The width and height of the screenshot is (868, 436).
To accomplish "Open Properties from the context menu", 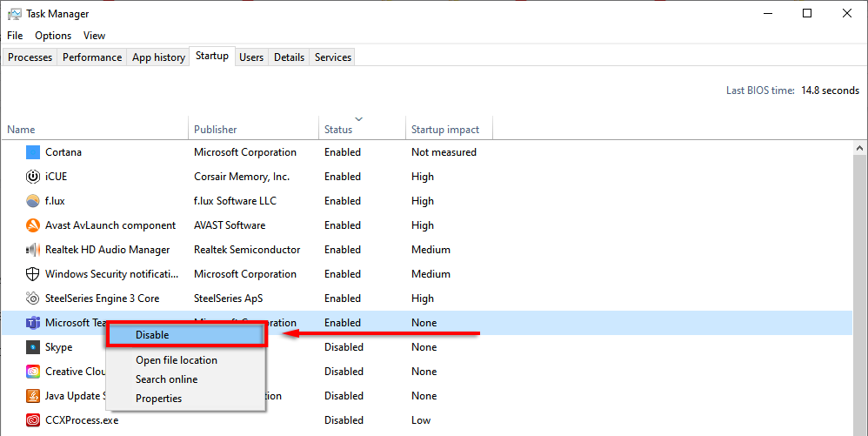I will pyautogui.click(x=158, y=399).
